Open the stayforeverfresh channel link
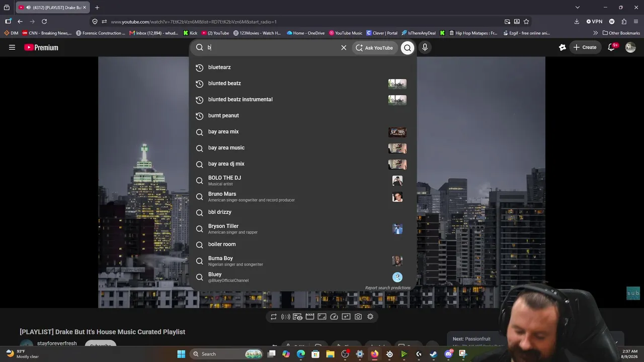Image resolution: width=644 pixels, height=362 pixels. pos(57,343)
